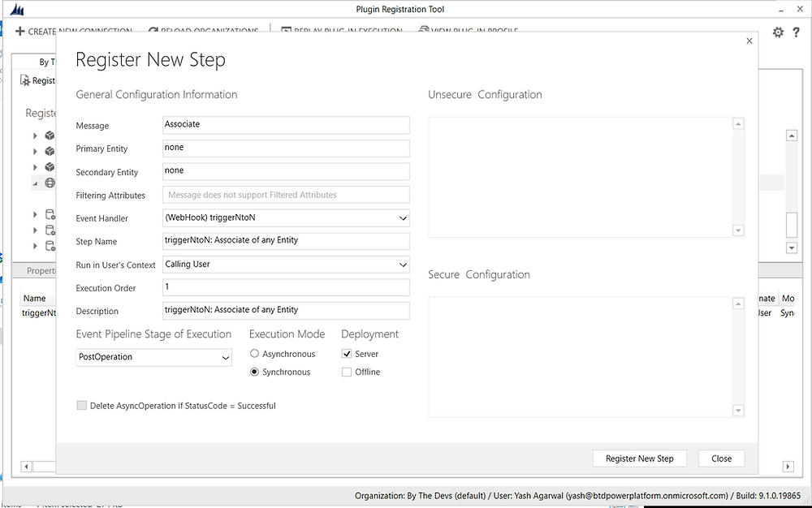812x508 pixels.
Task: Select the bottom database icon in tree
Action: 50,246
